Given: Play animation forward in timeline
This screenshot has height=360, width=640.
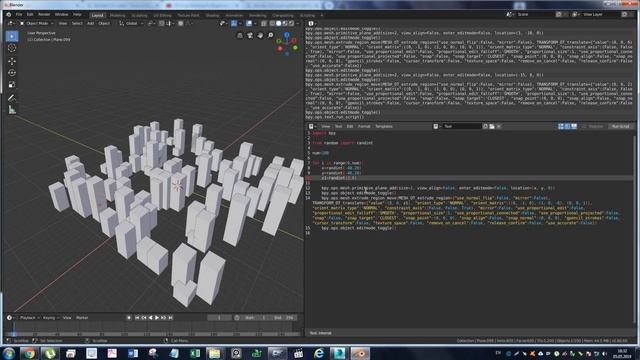Looking at the screenshot, I should pos(157,318).
